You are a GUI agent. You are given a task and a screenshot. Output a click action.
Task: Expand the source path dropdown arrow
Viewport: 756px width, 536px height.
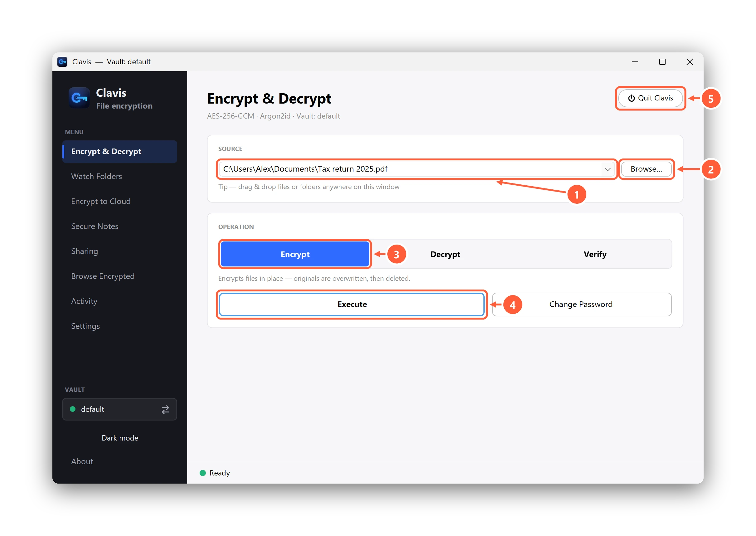pyautogui.click(x=608, y=169)
